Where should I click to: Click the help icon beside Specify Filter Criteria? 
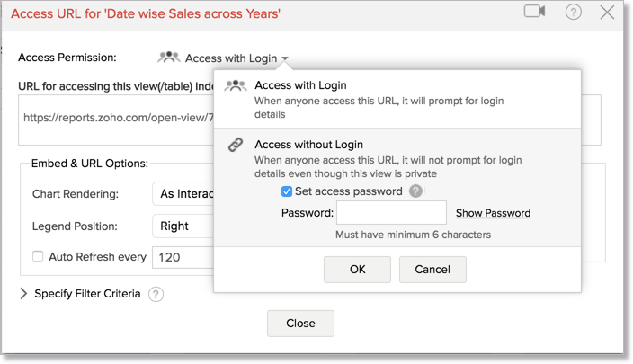coord(156,294)
